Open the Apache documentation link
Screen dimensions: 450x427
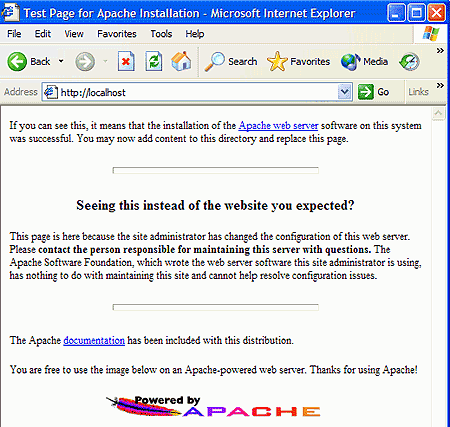point(94,340)
